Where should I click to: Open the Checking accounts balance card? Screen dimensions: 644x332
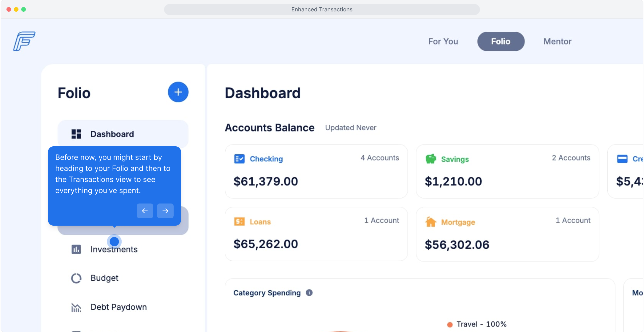(316, 172)
